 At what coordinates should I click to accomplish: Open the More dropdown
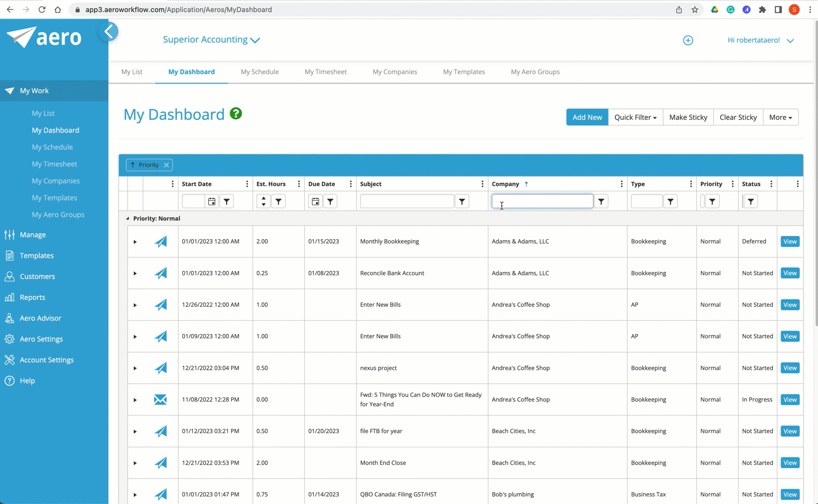(x=780, y=117)
